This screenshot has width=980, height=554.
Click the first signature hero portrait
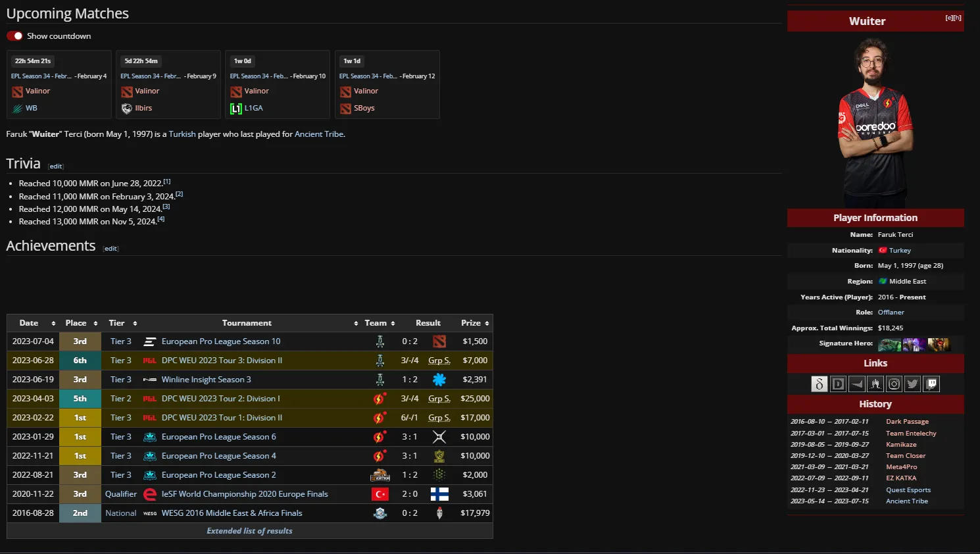point(889,344)
